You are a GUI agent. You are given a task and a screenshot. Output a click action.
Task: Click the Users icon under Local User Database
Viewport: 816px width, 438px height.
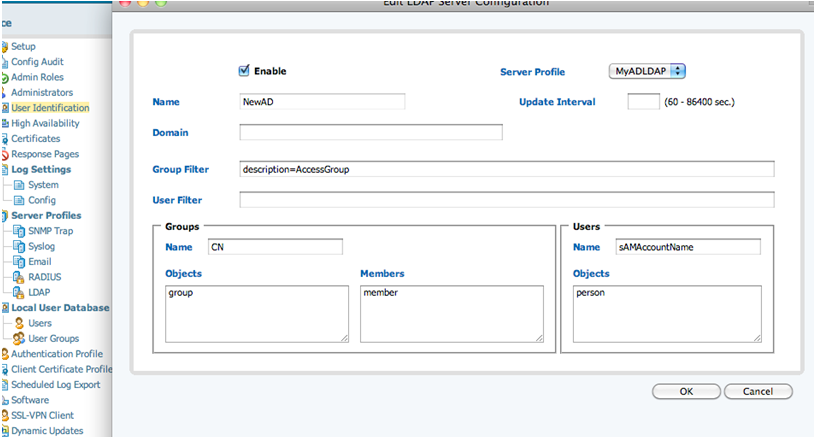click(19, 323)
